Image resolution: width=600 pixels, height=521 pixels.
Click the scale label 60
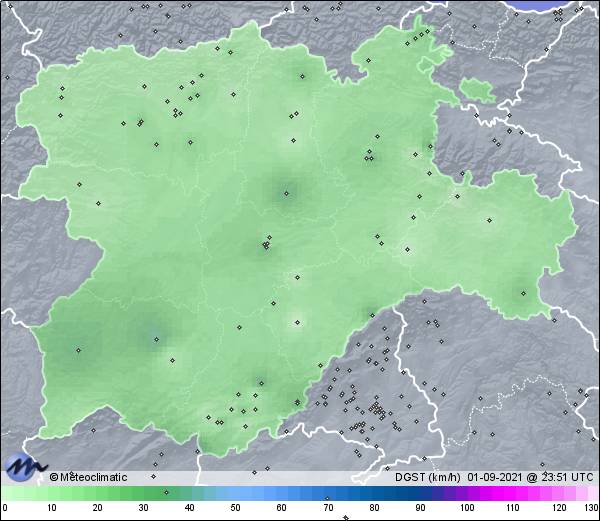[x=282, y=508]
